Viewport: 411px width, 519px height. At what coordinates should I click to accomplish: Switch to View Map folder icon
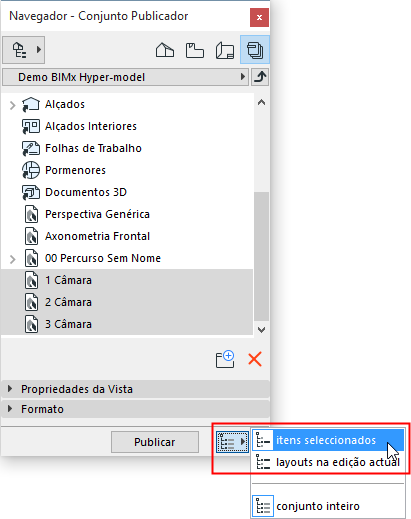coord(195,51)
